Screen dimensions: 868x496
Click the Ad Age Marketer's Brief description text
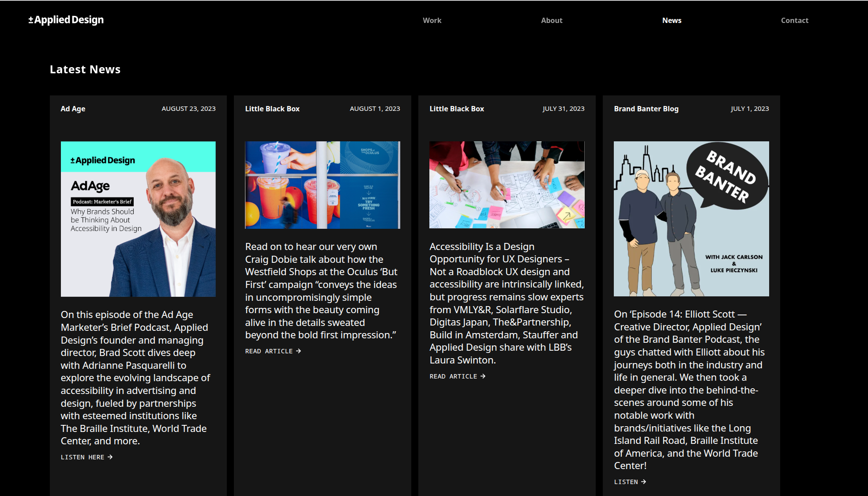click(x=135, y=378)
